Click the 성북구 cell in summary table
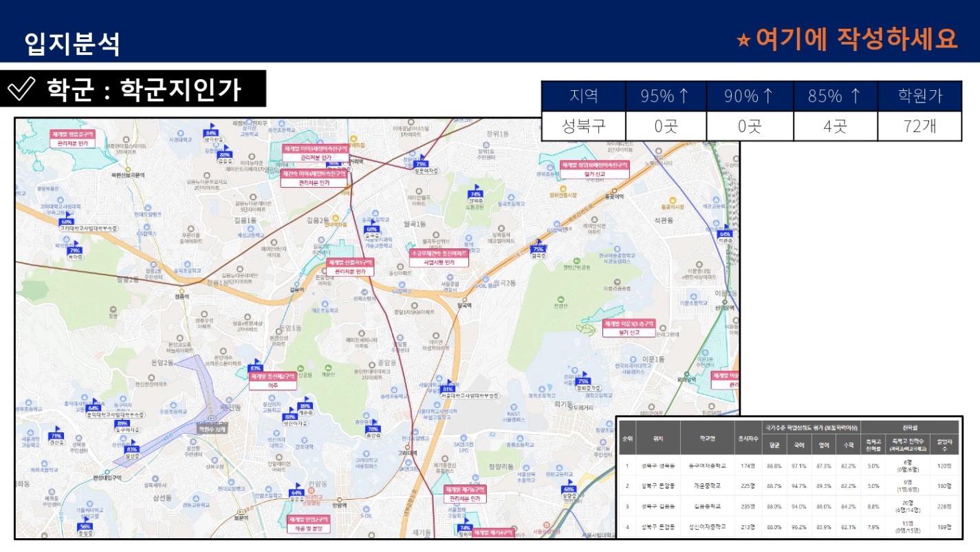This screenshot has height=552, width=980. pos(583,127)
